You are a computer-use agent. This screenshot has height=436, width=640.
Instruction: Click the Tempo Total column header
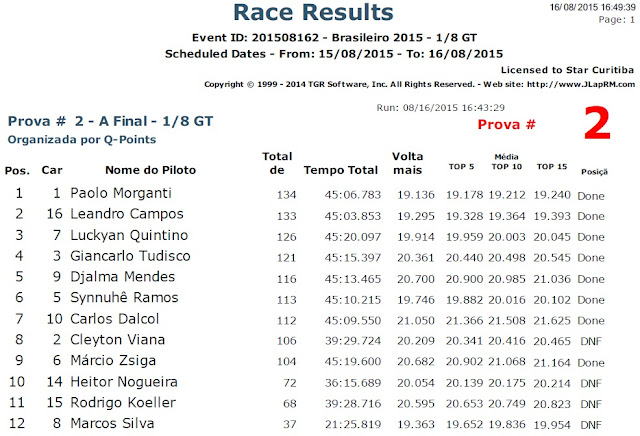pos(341,170)
